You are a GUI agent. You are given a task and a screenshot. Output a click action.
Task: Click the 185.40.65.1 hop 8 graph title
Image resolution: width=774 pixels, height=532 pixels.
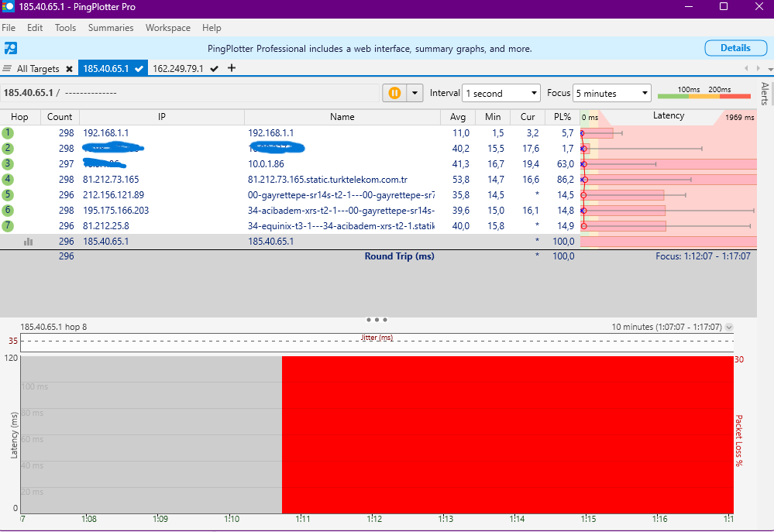(x=53, y=327)
